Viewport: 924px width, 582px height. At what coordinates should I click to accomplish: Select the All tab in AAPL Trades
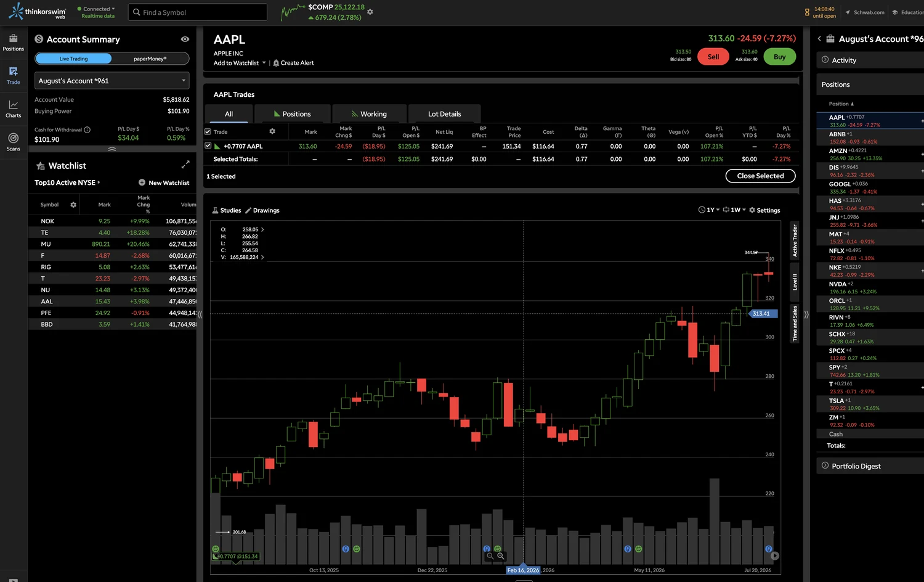pos(229,114)
